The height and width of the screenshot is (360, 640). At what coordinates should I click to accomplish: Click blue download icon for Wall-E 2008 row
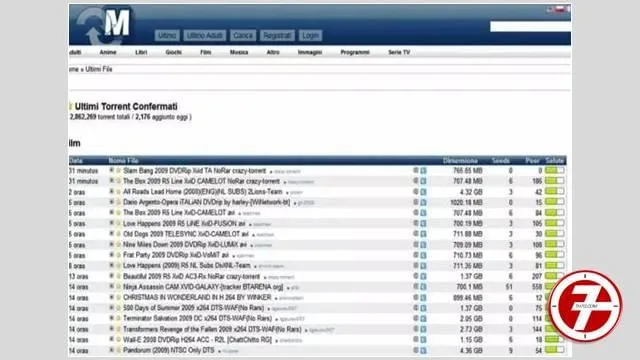pyautogui.click(x=423, y=340)
